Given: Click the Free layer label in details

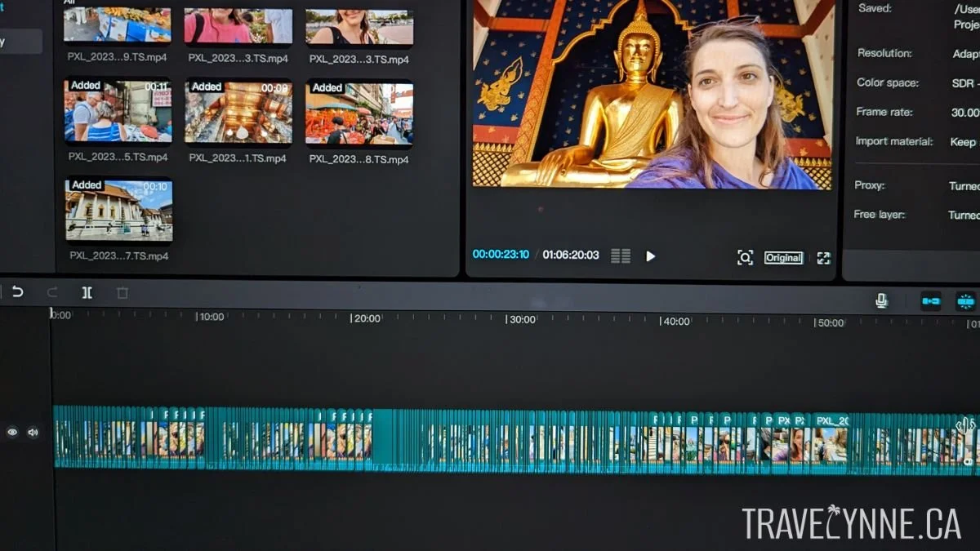Looking at the screenshot, I should [879, 215].
